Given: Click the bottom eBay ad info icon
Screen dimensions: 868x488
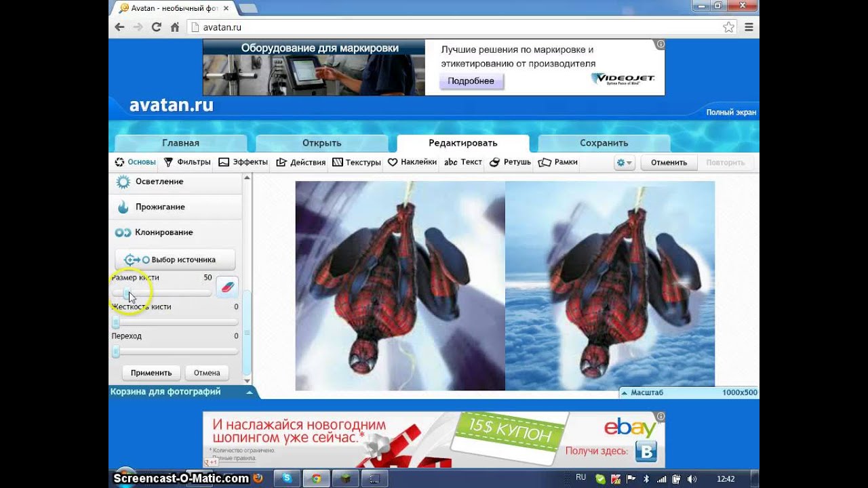Looking at the screenshot, I should click(x=660, y=416).
